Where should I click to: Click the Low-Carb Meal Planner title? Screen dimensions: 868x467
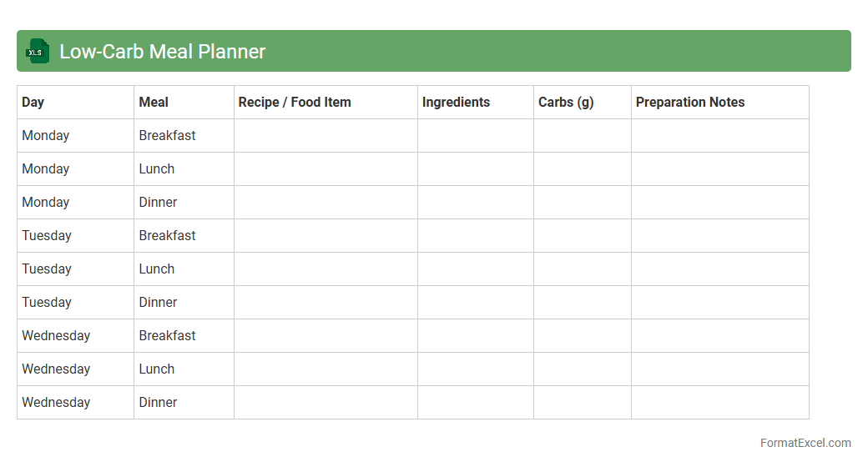click(x=162, y=52)
